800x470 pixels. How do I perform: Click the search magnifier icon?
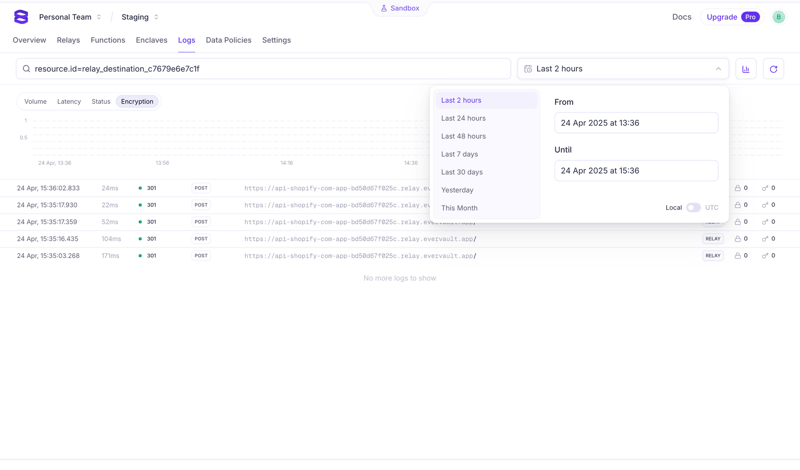(x=27, y=69)
